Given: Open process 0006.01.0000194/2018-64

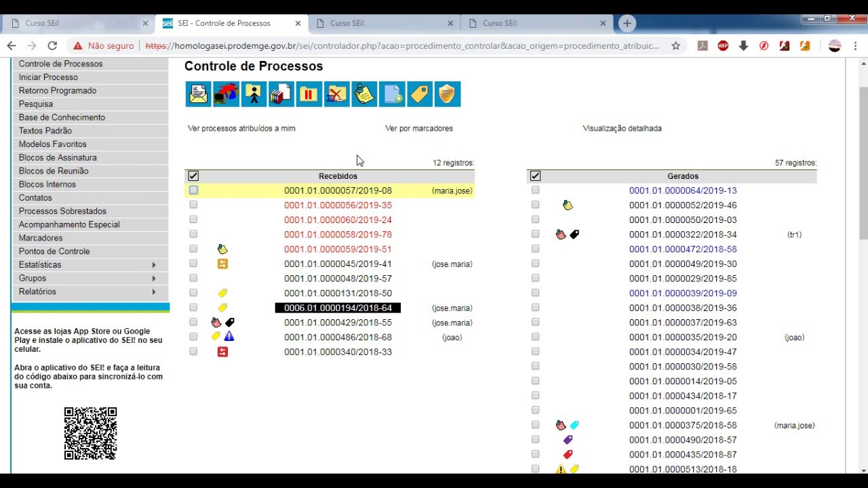Looking at the screenshot, I should (x=338, y=308).
